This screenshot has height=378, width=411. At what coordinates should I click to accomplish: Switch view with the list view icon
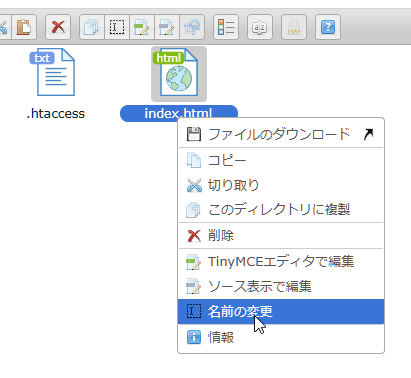pos(226,27)
